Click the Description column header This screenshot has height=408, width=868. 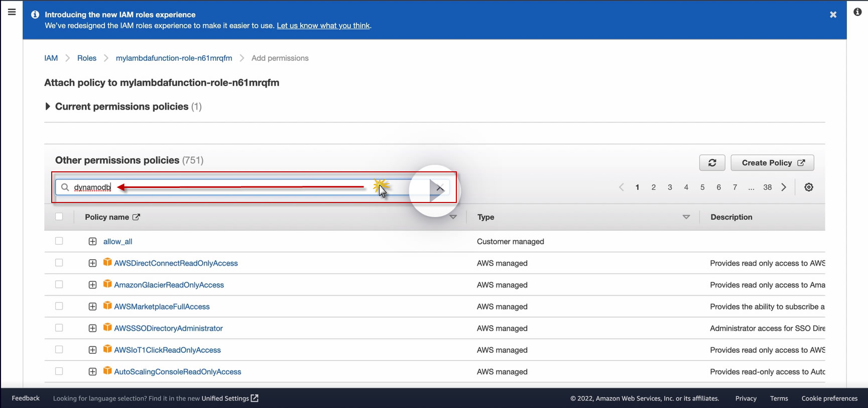pos(731,217)
